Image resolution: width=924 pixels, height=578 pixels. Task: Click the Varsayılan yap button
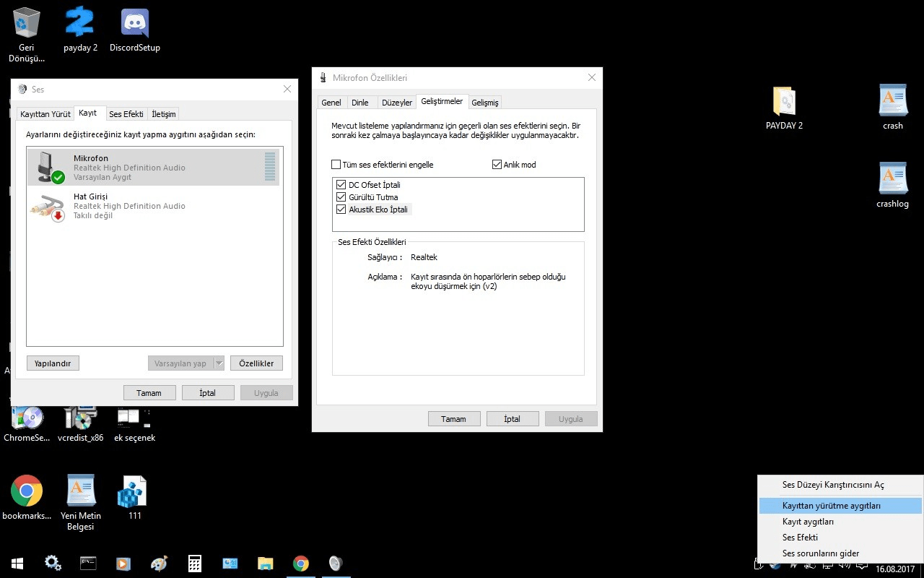coord(180,363)
